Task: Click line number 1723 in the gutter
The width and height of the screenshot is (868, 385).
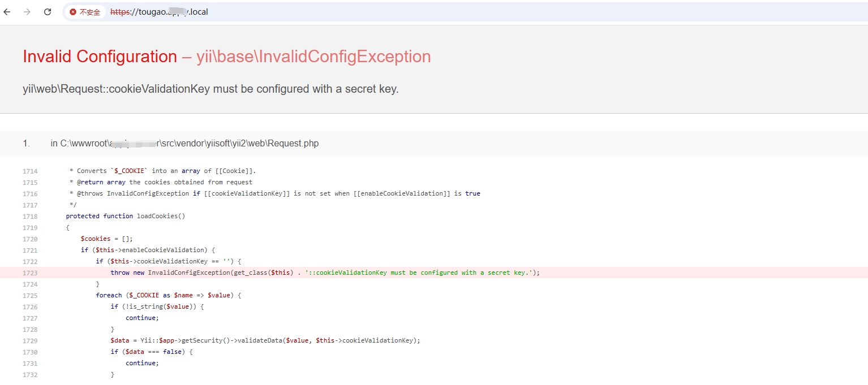Action: [30, 272]
